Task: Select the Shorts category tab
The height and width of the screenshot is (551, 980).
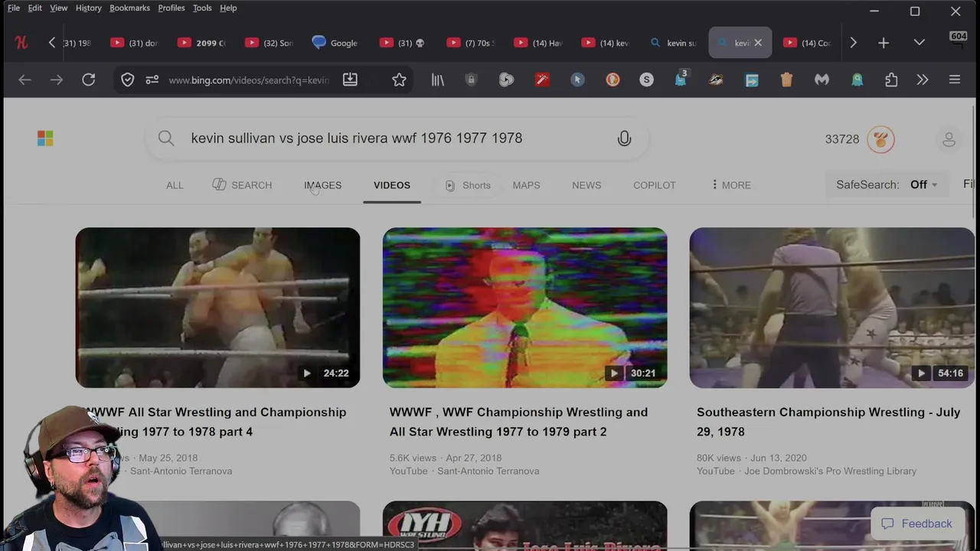Action: pyautogui.click(x=467, y=185)
